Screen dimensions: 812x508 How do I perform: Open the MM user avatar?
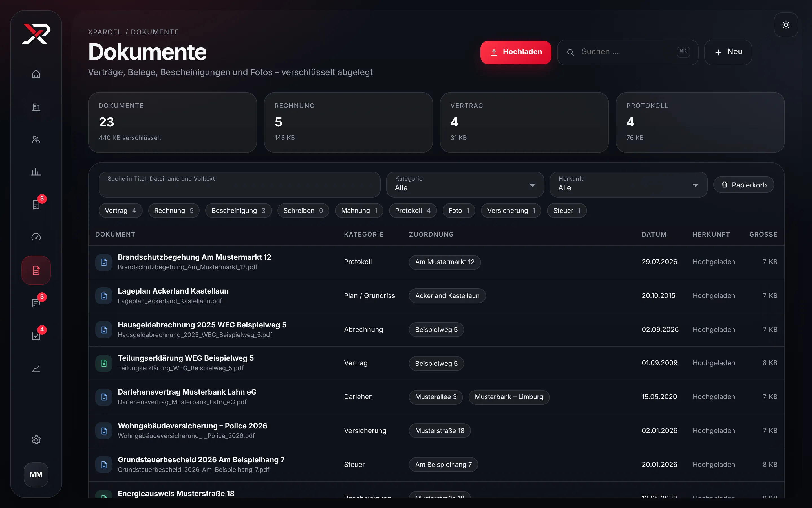36,474
